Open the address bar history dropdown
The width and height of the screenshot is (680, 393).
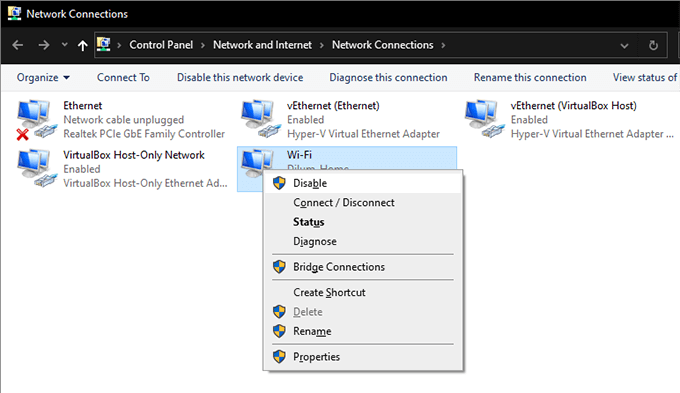point(624,46)
